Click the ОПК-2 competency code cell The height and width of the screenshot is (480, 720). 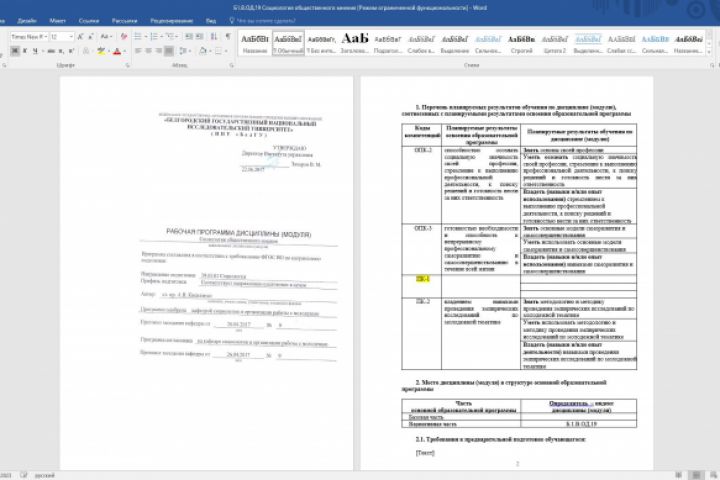tap(422, 185)
